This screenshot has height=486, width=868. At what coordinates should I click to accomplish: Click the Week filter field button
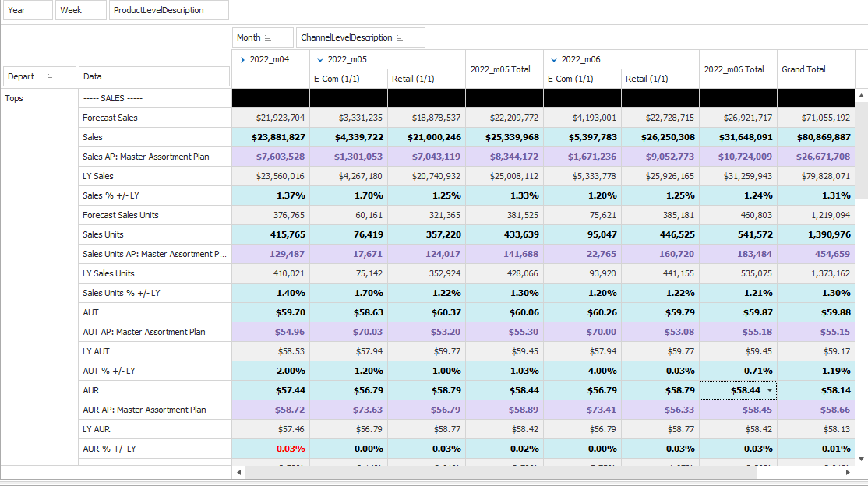(x=80, y=10)
